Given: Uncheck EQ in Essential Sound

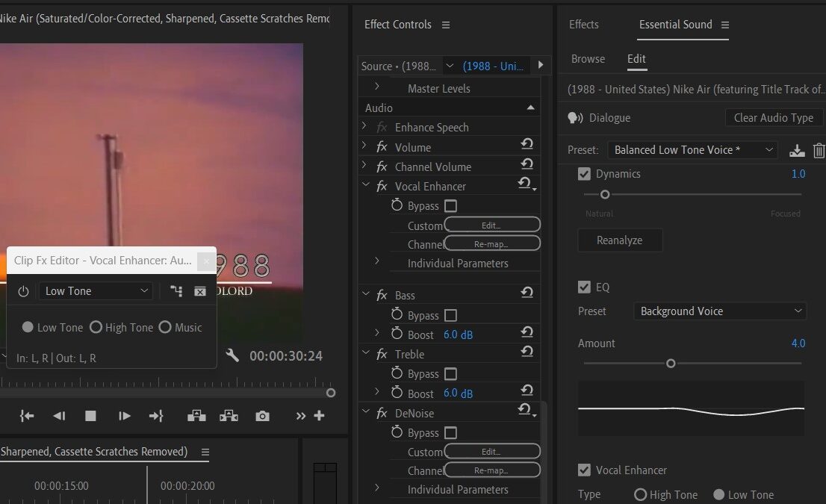Looking at the screenshot, I should 584,287.
